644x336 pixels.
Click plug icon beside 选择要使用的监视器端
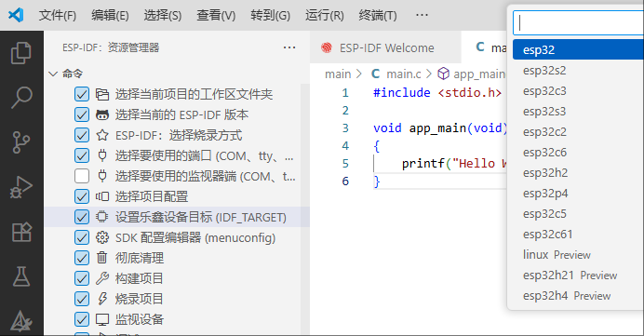click(x=102, y=176)
